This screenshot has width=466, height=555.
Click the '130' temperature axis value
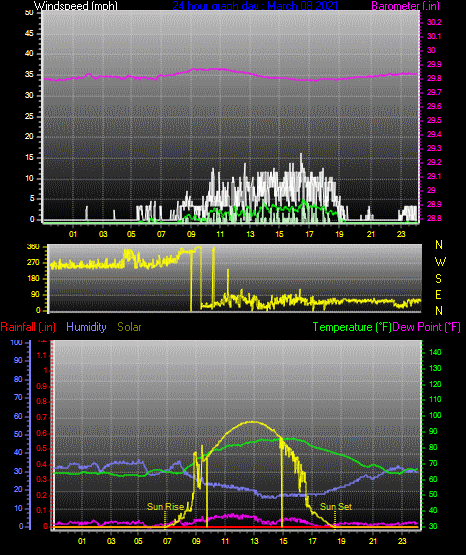click(435, 368)
